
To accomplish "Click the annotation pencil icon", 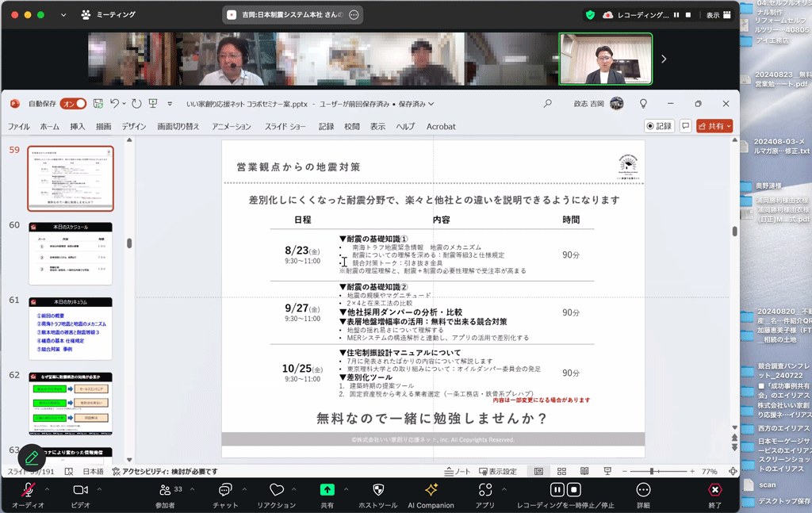I will 31,457.
